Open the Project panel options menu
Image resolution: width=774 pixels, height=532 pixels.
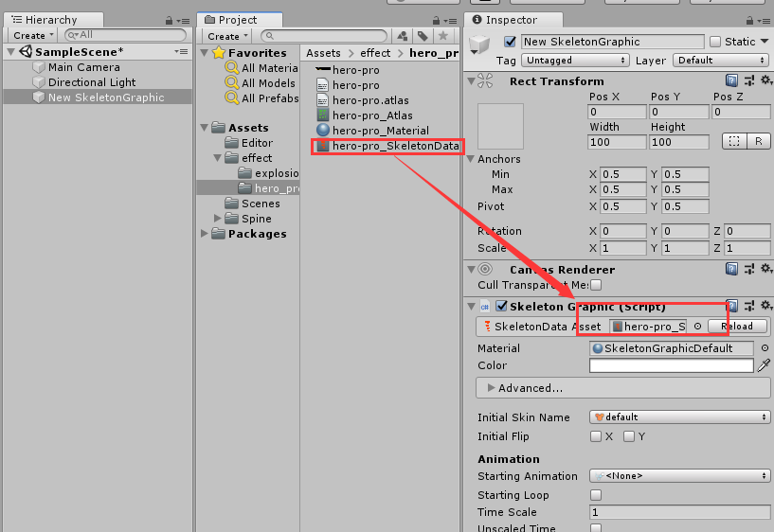pyautogui.click(x=450, y=21)
